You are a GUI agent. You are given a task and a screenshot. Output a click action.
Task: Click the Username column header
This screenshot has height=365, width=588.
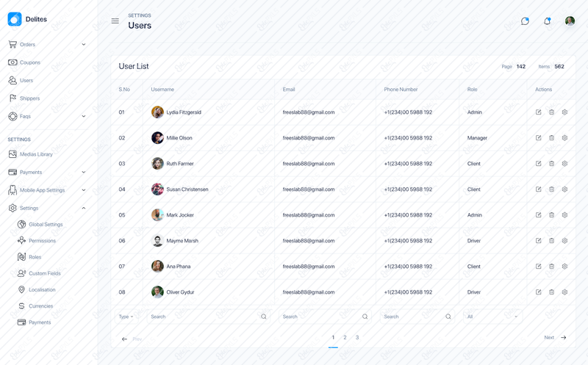pos(162,89)
